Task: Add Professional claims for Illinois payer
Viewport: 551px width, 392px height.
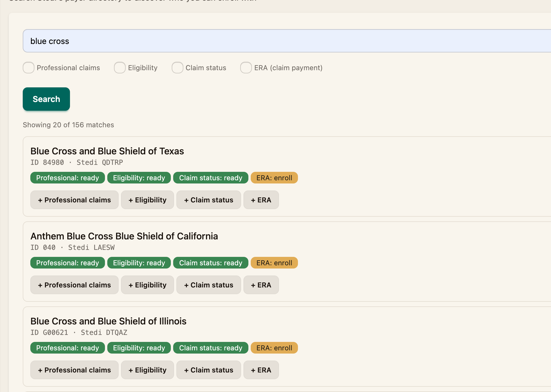Action: pyautogui.click(x=75, y=370)
